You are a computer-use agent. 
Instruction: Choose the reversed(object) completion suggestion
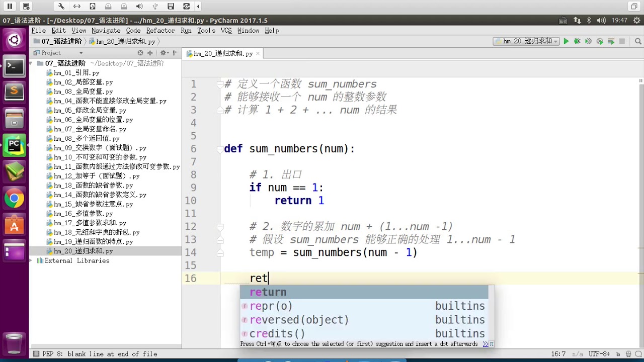coord(364,320)
